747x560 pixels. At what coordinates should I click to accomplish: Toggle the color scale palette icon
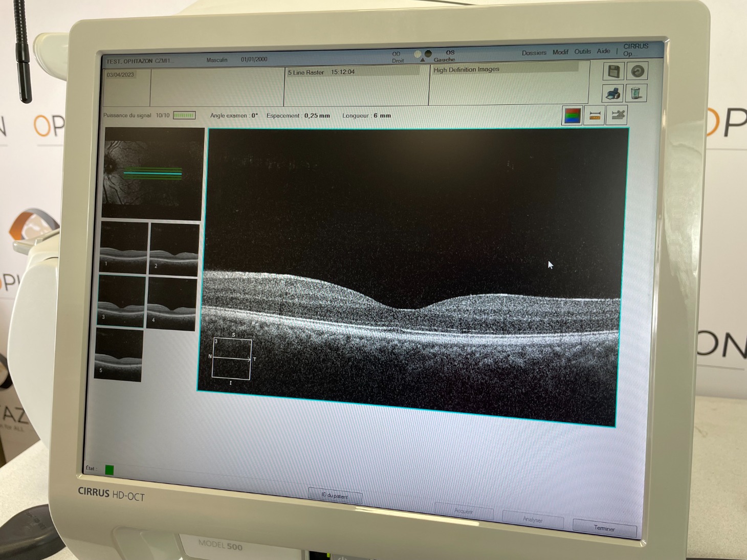pos(572,116)
